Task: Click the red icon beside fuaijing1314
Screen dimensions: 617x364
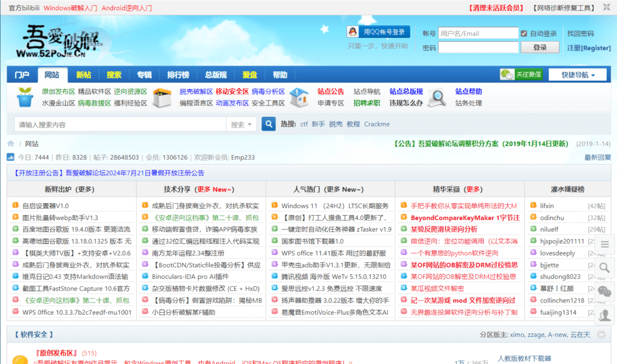Action: click(534, 312)
